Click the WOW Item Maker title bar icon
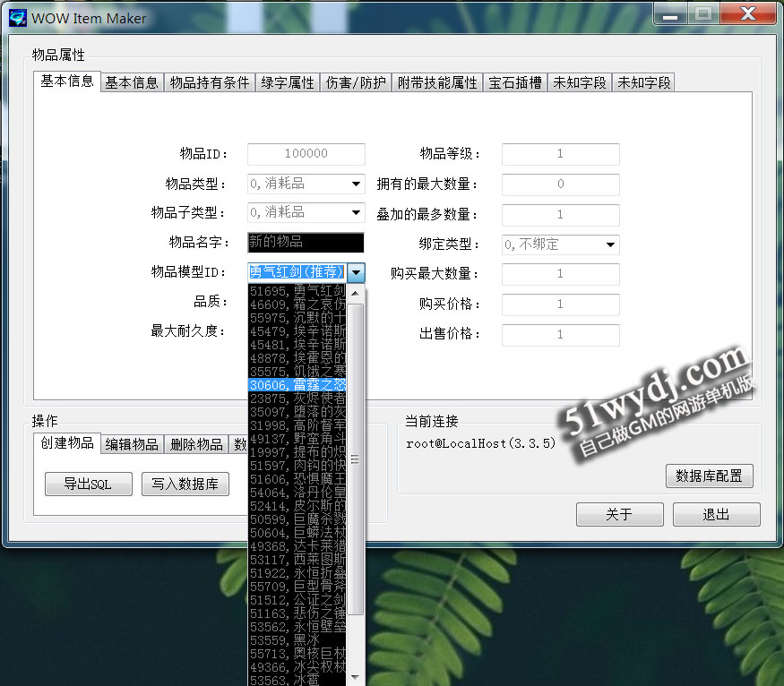The width and height of the screenshot is (784, 686). click(18, 18)
